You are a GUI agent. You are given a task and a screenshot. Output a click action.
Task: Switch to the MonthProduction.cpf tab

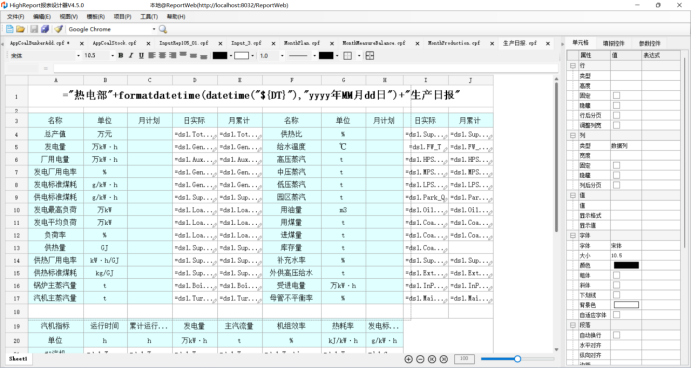[x=454, y=43]
